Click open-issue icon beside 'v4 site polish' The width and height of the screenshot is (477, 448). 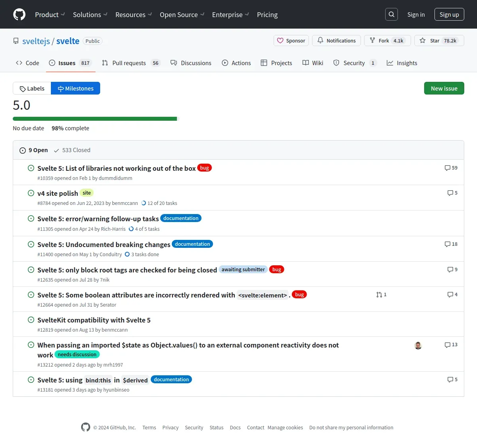coord(31,193)
